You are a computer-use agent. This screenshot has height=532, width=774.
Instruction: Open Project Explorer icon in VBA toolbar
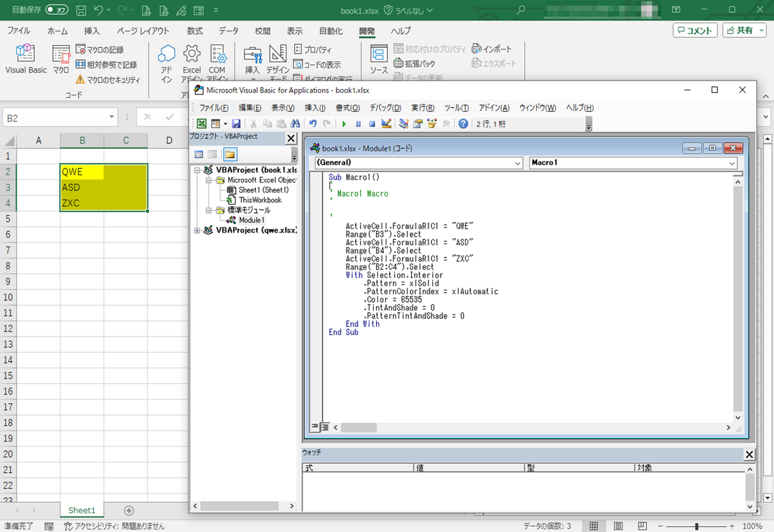[404, 124]
